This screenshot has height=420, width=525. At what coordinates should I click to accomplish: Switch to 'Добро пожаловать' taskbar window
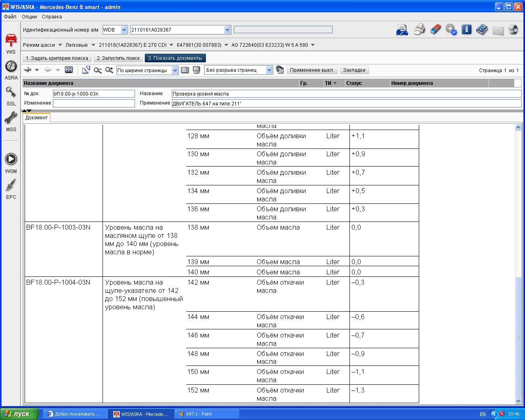pyautogui.click(x=76, y=414)
